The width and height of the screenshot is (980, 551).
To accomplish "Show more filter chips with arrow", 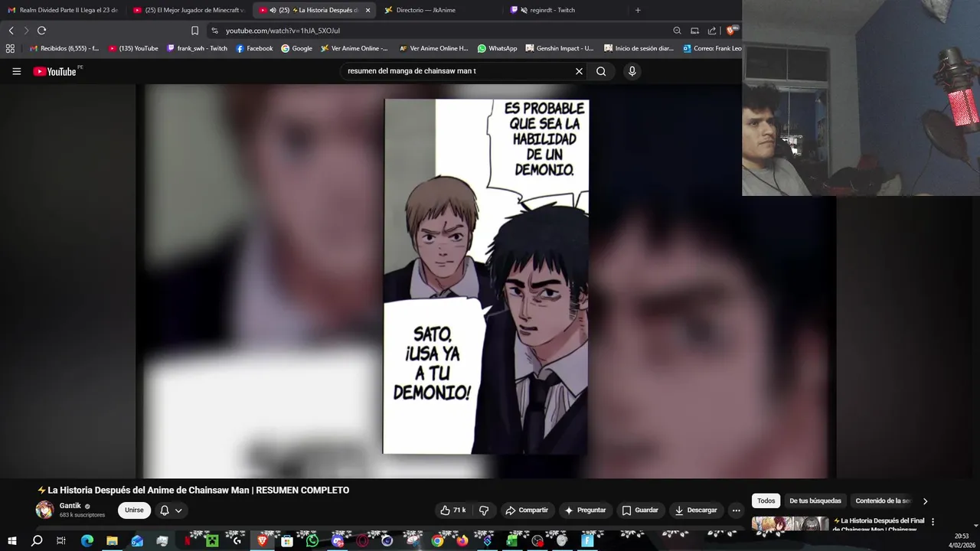I will coord(925,501).
